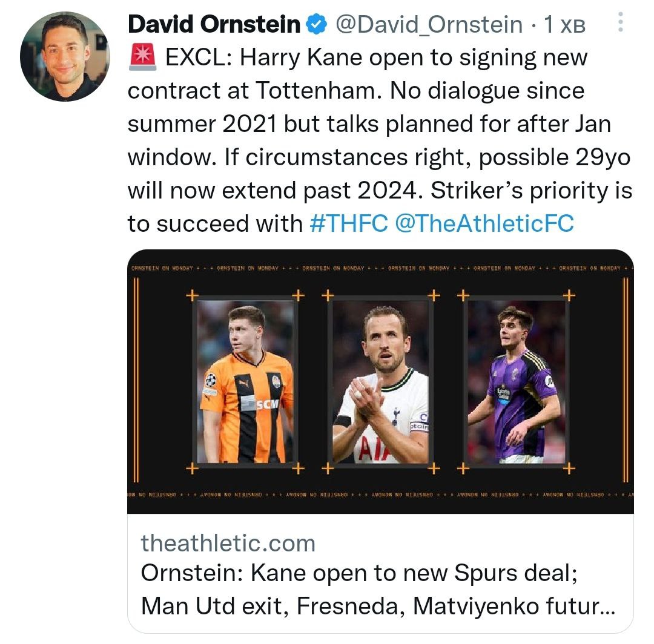The image size is (654, 644).
Task: Click the player photo in purple jersey
Action: [517, 382]
